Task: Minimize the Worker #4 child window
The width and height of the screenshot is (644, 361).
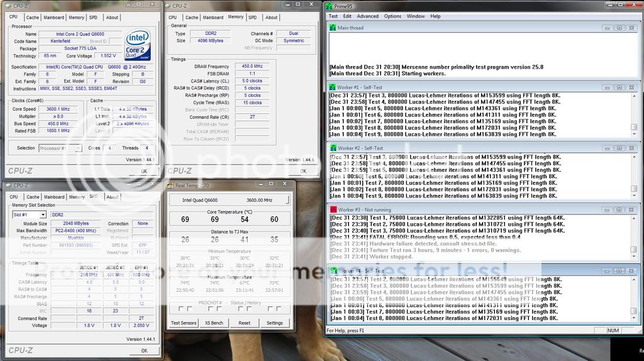Action: pos(607,271)
